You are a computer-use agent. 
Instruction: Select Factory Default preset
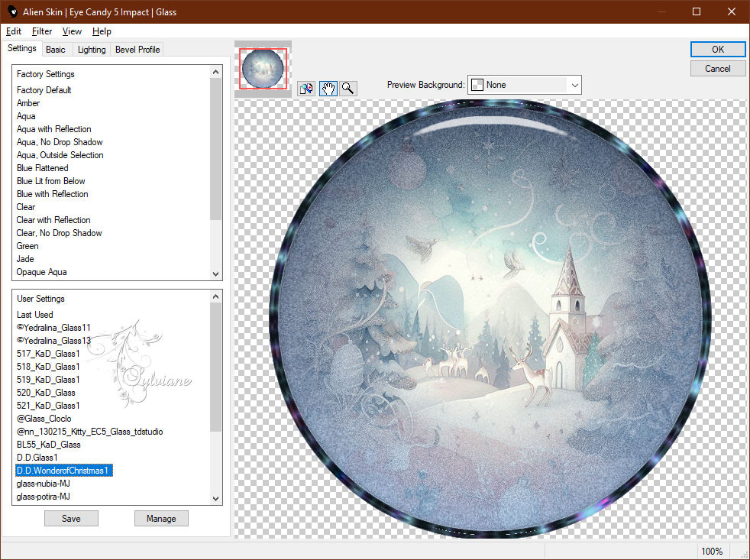[x=44, y=90]
